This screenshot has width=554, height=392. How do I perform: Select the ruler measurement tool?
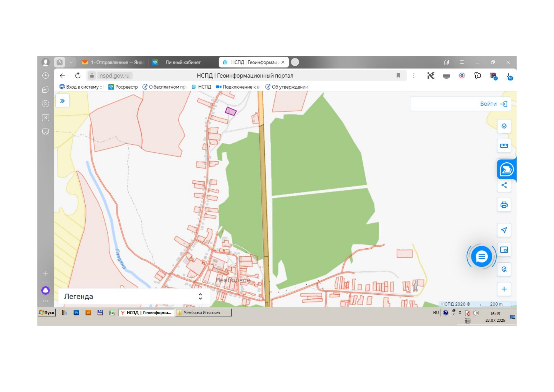coord(504,146)
